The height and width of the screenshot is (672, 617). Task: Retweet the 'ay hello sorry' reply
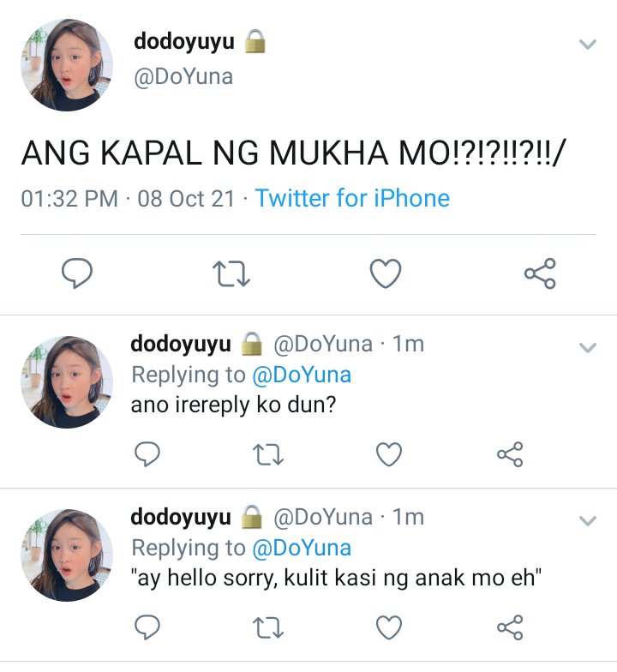[x=268, y=627]
